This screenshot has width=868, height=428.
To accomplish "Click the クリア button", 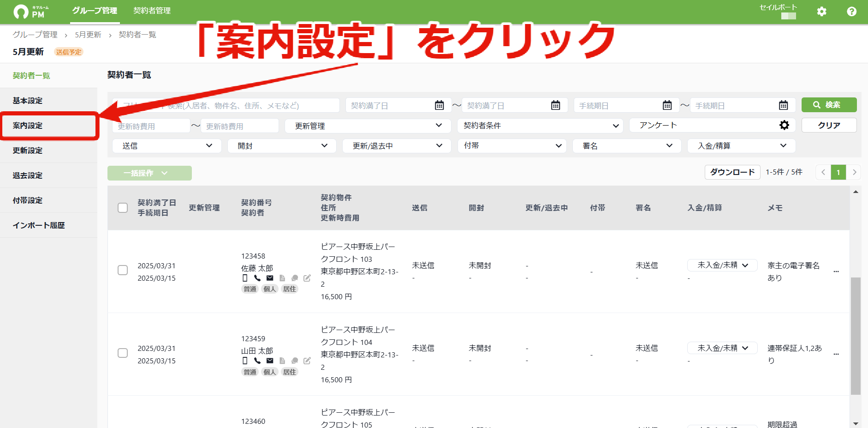I will [x=829, y=125].
